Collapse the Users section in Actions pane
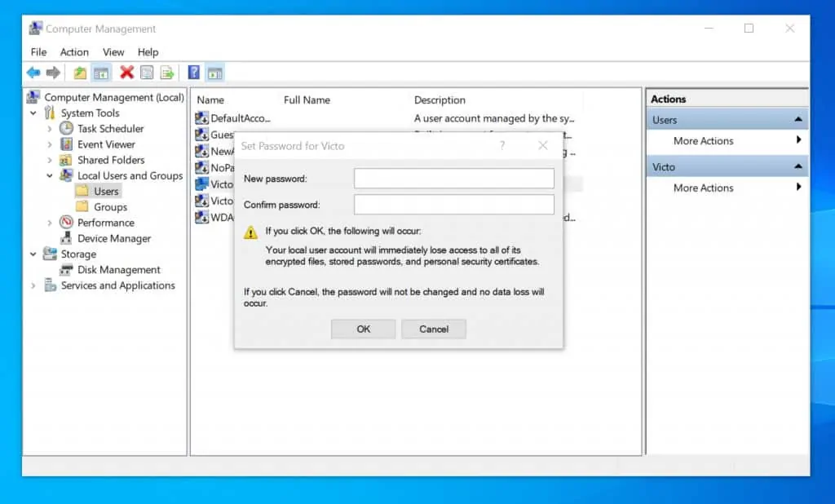835x504 pixels. 797,119
